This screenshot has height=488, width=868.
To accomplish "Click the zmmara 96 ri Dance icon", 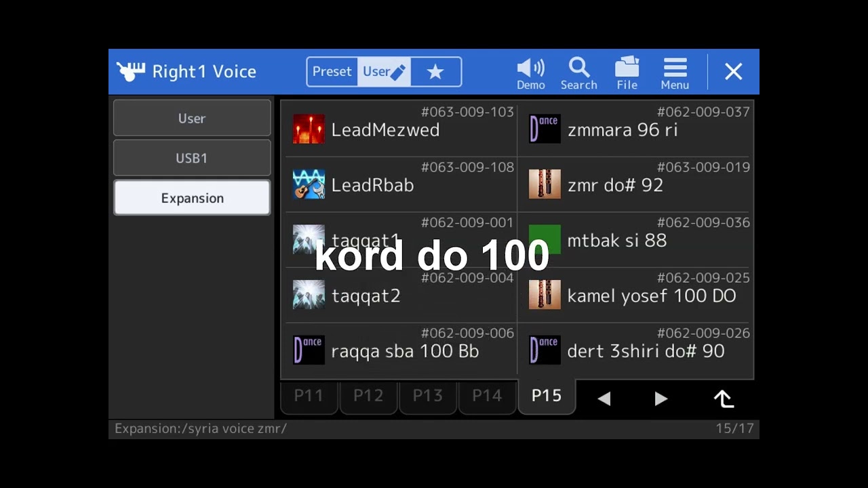I will (x=545, y=129).
